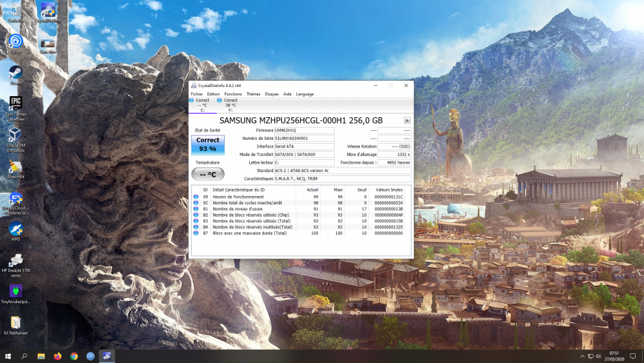The image size is (644, 363).
Task: Open the DriversCloud desktop shortcut
Action: [15, 204]
